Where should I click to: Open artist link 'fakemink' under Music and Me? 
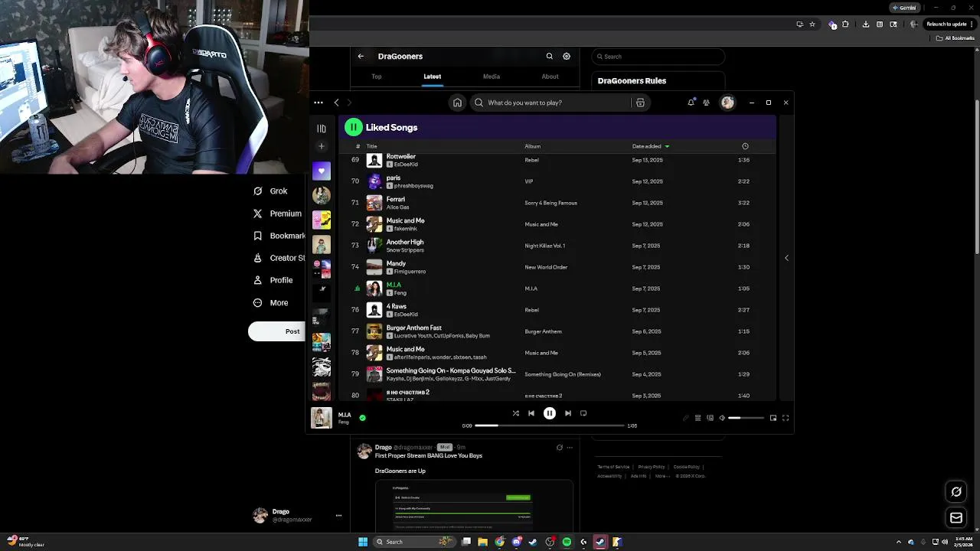(x=406, y=229)
